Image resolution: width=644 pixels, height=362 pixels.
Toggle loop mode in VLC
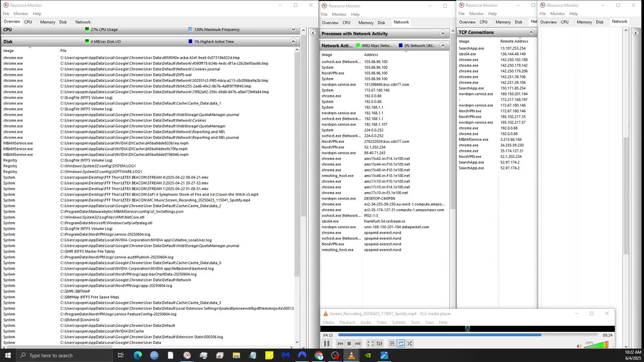[401, 343]
